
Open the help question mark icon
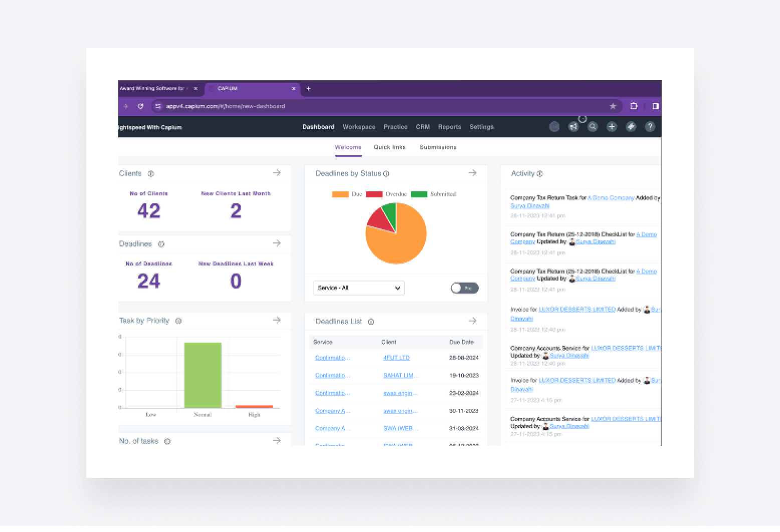(650, 127)
